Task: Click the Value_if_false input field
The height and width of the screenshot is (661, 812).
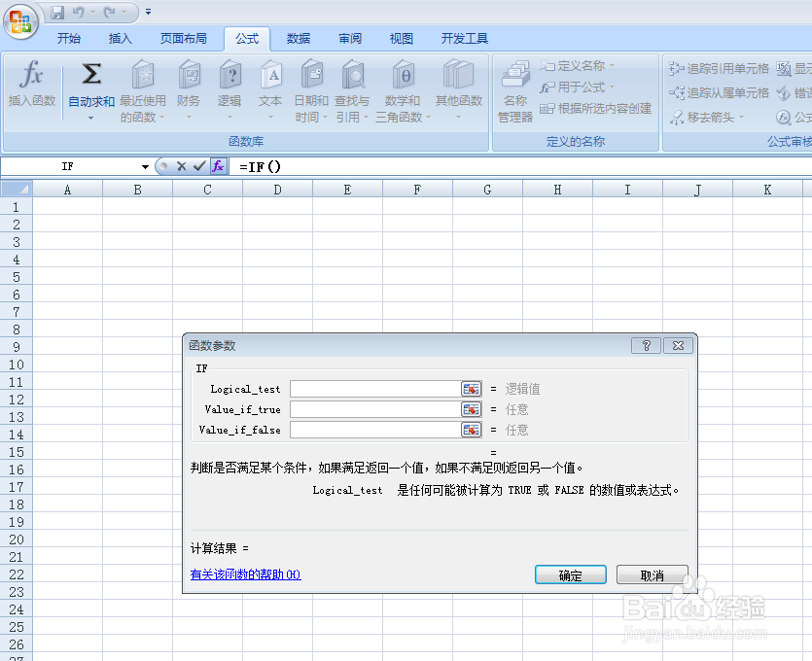Action: tap(375, 430)
